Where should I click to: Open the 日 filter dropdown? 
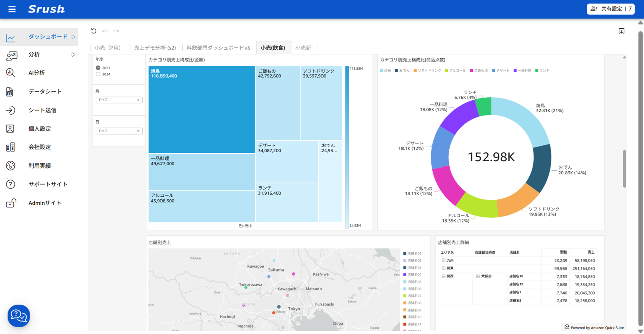click(x=119, y=131)
